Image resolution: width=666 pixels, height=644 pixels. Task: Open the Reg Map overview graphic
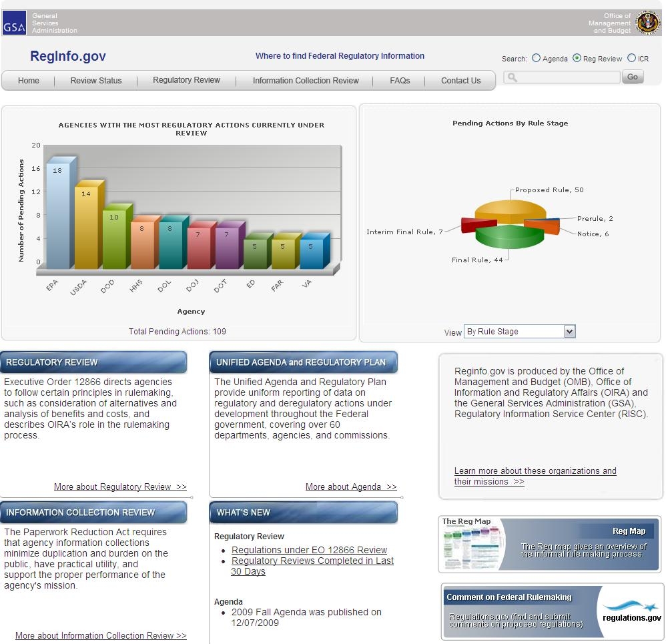[x=549, y=544]
